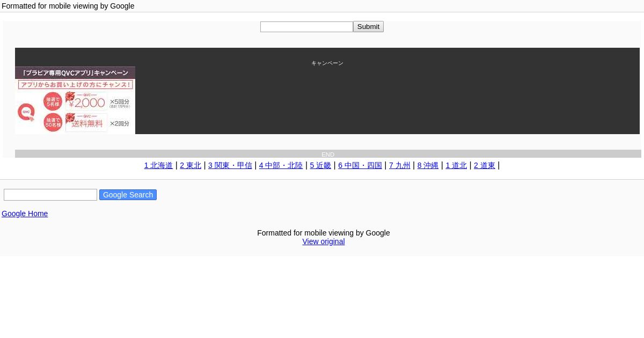Open the 1 北海道 region link
Image resolution: width=644 pixels, height=338 pixels.
pos(158,165)
